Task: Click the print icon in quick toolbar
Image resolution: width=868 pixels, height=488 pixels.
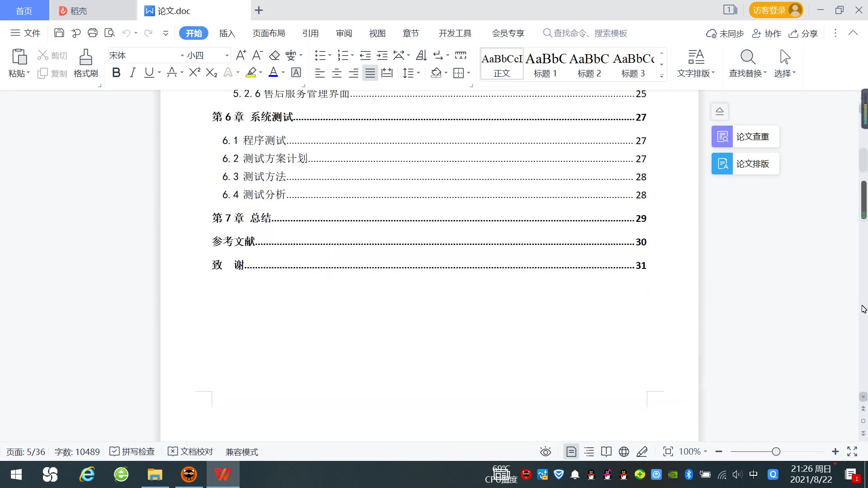Action: (x=93, y=33)
